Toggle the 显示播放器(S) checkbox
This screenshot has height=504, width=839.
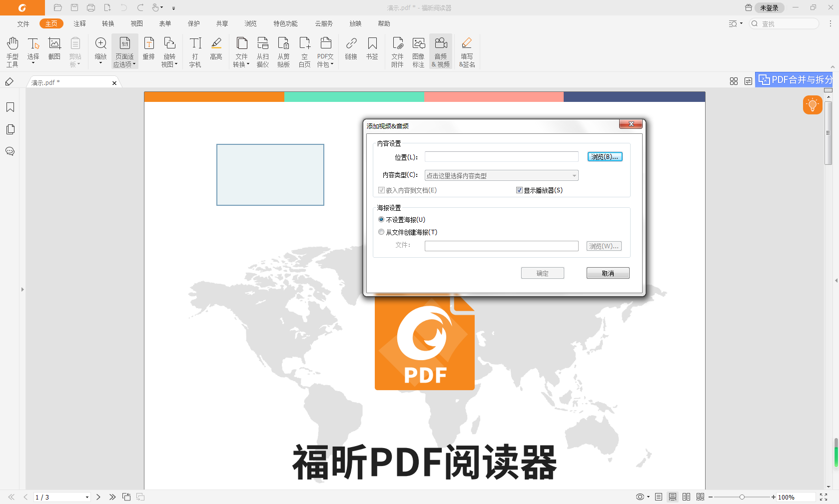[x=520, y=190]
